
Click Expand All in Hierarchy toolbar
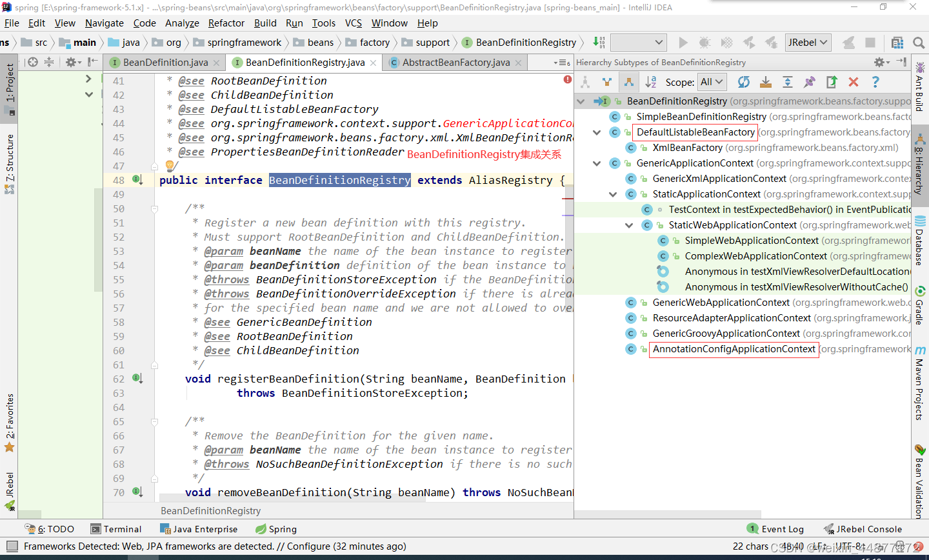[788, 82]
